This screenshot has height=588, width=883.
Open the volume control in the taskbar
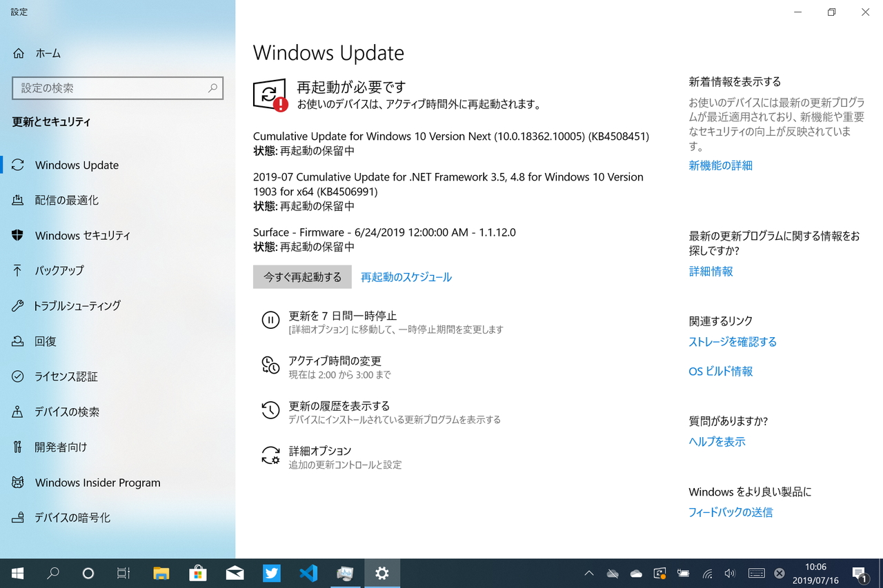click(729, 573)
